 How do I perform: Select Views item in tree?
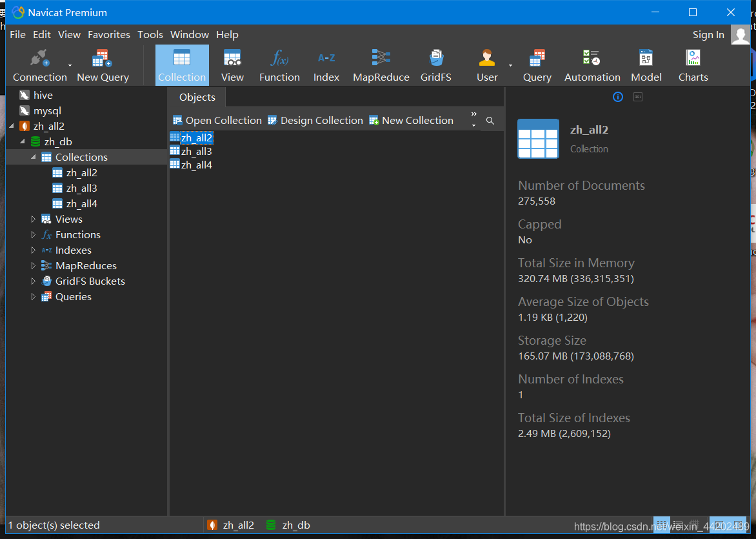pyautogui.click(x=69, y=219)
